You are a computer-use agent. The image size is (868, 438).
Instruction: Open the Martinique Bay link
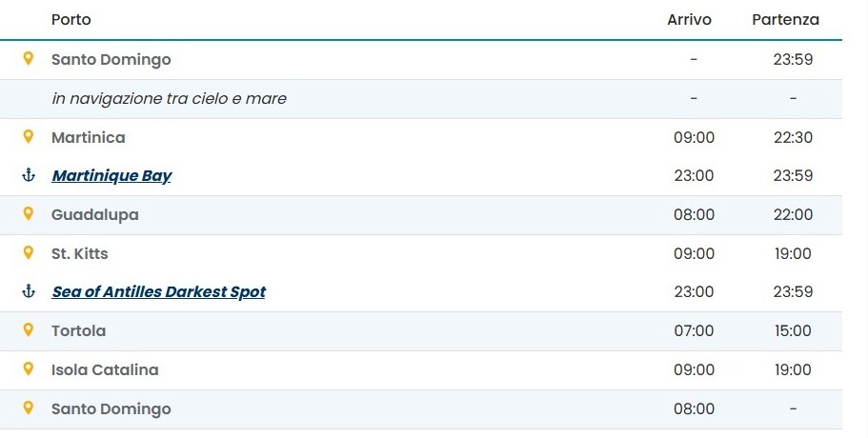point(111,176)
